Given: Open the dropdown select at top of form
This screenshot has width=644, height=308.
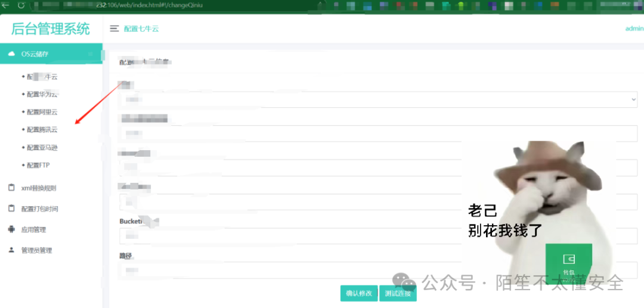Looking at the screenshot, I should [x=378, y=99].
